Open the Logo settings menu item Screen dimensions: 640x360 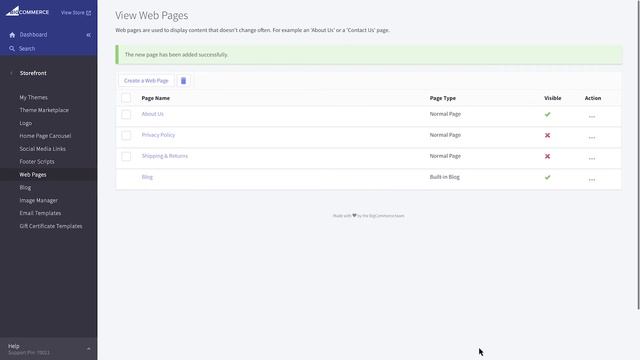(x=25, y=123)
